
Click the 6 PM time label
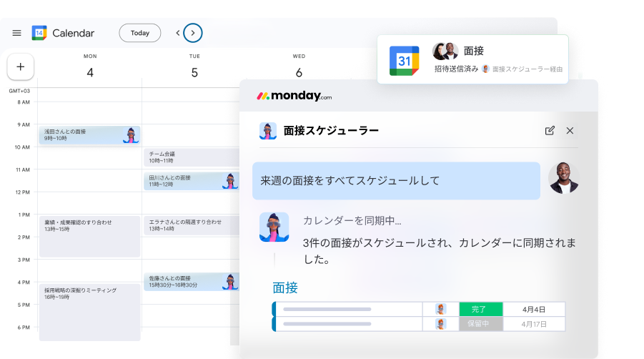24,328
